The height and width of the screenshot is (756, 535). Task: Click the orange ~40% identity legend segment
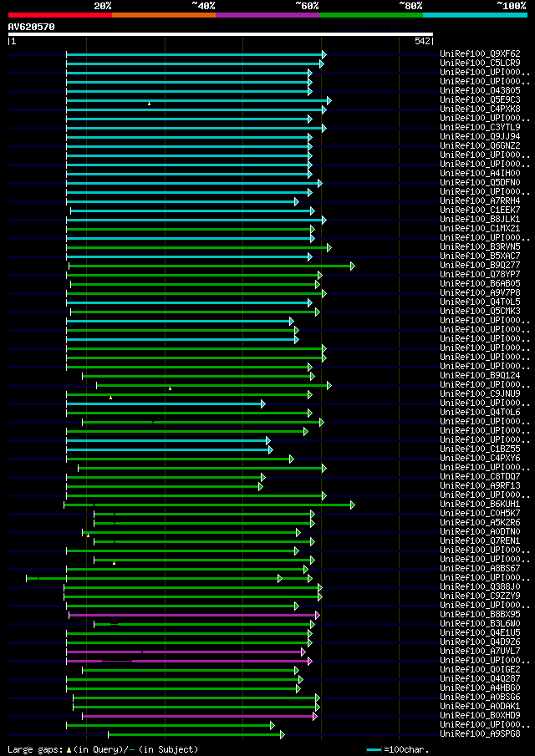click(164, 15)
